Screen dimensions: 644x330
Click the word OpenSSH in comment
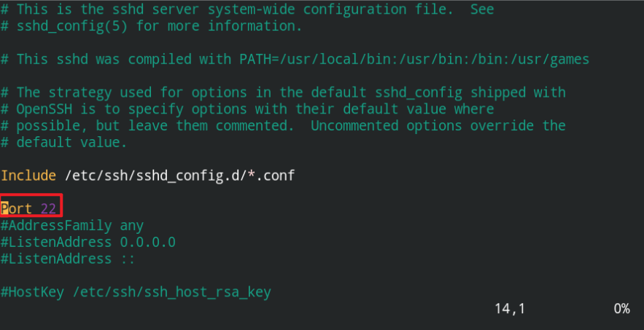44,109
